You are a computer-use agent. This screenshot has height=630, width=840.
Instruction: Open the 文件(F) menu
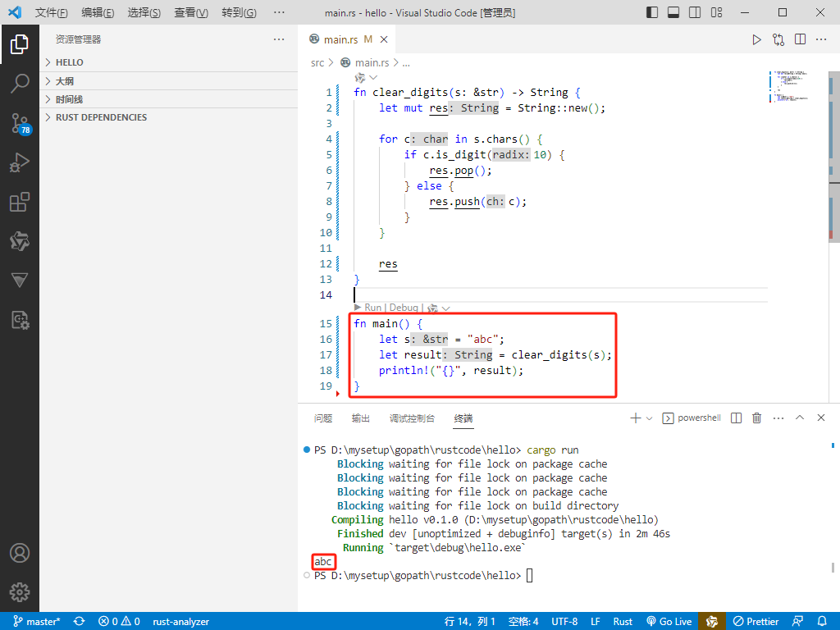[x=52, y=12]
